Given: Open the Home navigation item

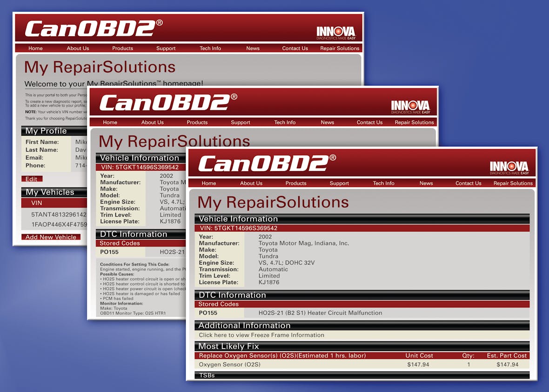Looking at the screenshot, I should click(208, 183).
